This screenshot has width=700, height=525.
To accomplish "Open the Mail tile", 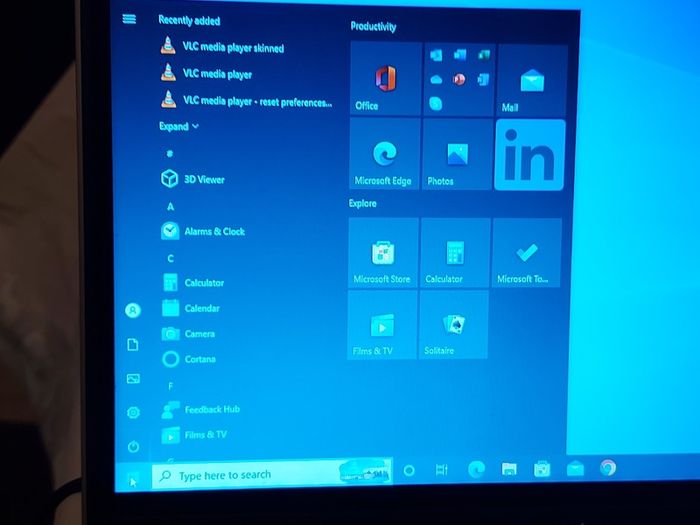I will coord(532,81).
